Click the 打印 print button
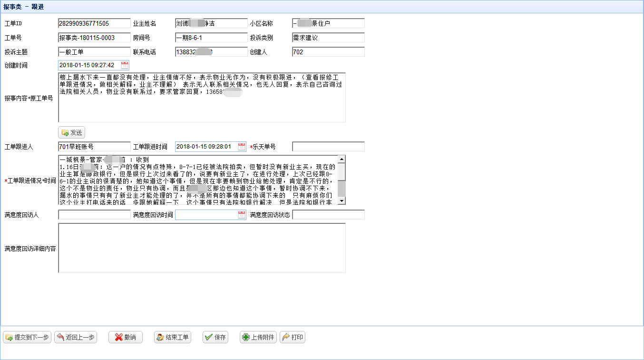The width and height of the screenshot is (644, 360). point(293,338)
